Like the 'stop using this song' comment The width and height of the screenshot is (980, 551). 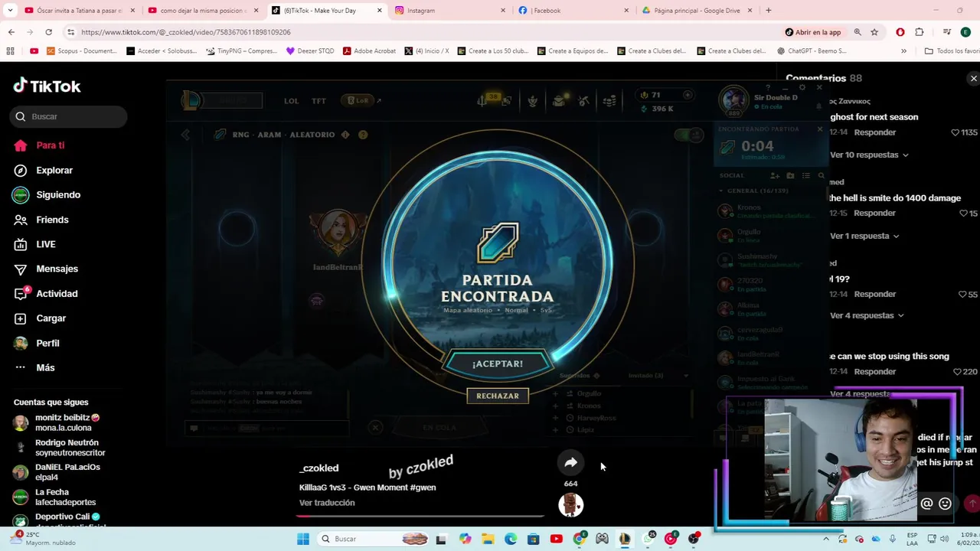[x=957, y=372]
